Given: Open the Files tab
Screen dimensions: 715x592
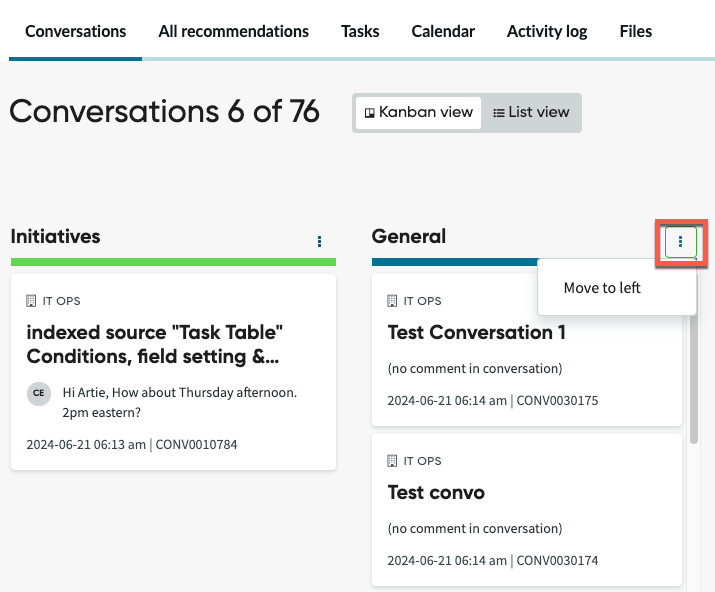Looking at the screenshot, I should tap(635, 31).
